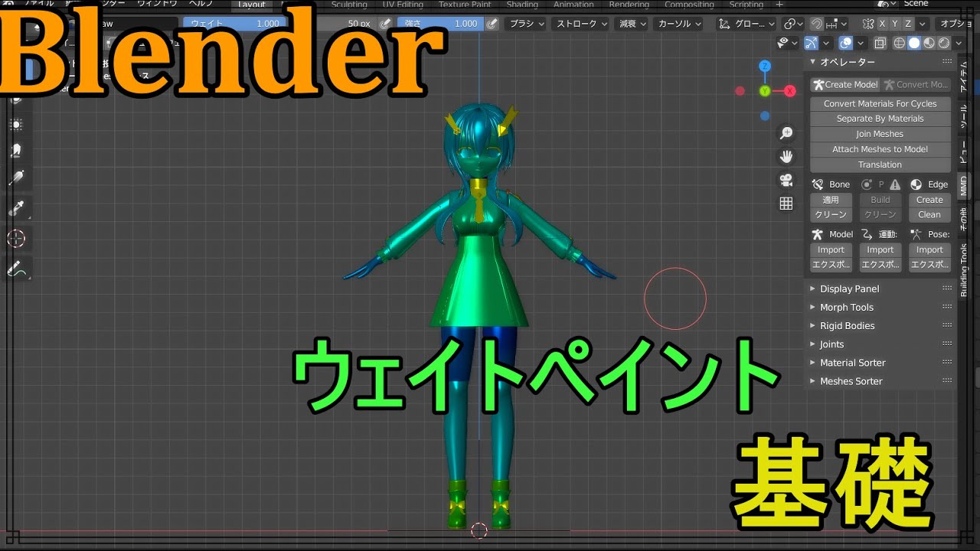Screen dimensions: 980x551
Task: Open the アイテム sidebar tab
Action: click(964, 77)
